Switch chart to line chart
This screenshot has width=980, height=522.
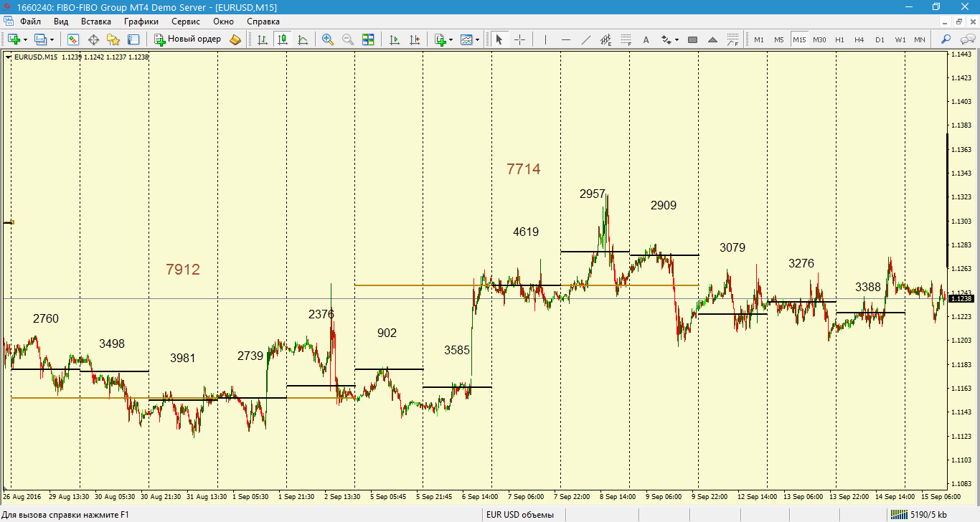(303, 39)
